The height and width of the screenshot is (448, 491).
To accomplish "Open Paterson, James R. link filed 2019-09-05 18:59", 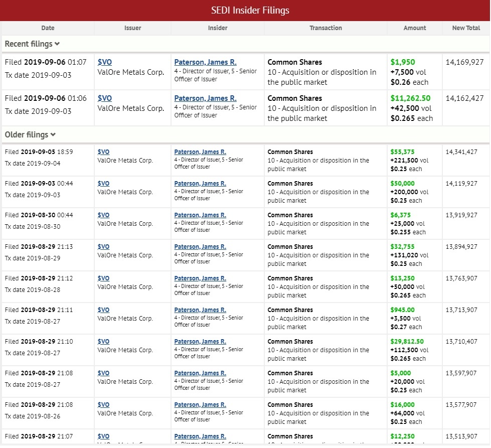I will [x=200, y=152].
